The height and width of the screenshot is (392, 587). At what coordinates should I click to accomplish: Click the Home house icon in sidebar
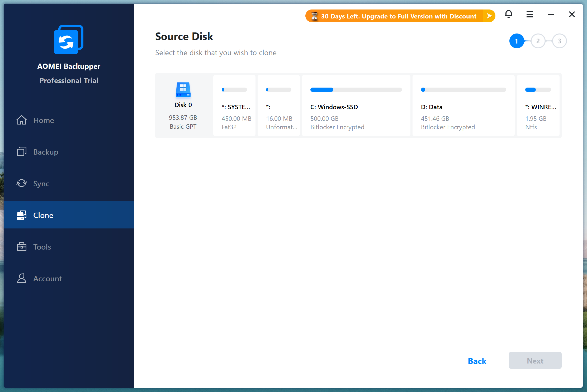pos(22,120)
